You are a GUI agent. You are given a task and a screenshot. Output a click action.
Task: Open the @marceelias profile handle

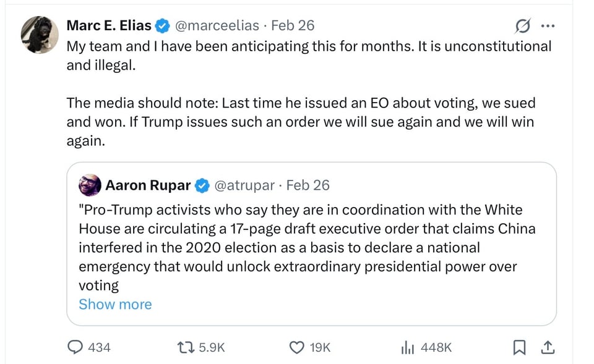[x=217, y=25]
